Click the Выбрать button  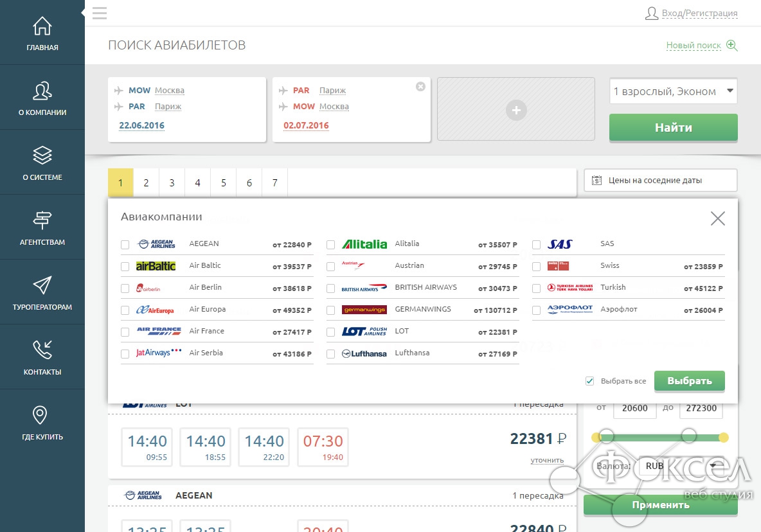(x=689, y=381)
